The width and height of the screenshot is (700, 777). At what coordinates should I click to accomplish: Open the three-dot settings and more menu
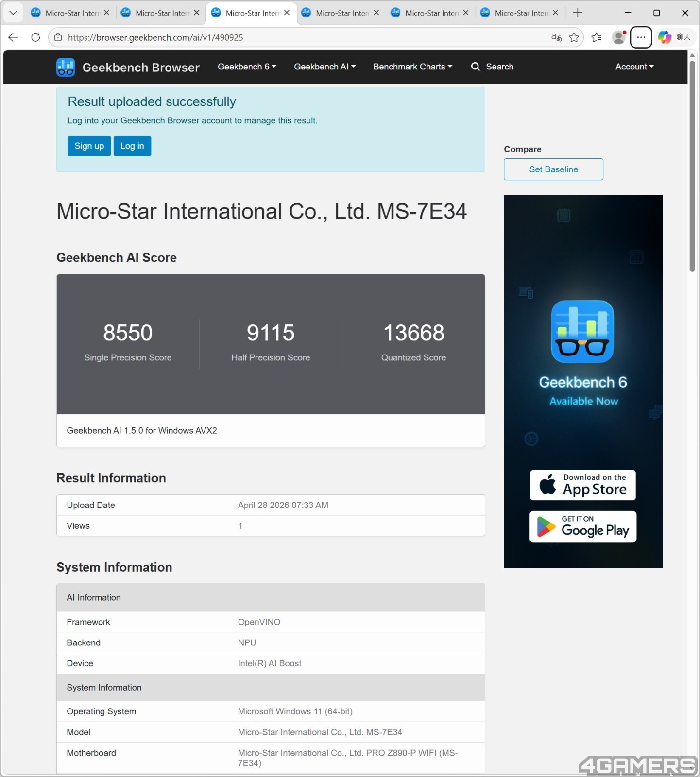641,37
